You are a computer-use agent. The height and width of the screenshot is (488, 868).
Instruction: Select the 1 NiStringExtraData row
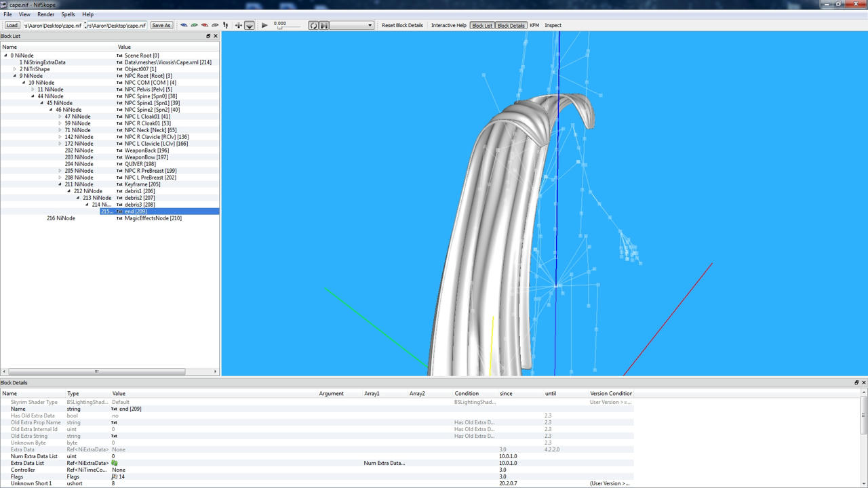coord(109,62)
